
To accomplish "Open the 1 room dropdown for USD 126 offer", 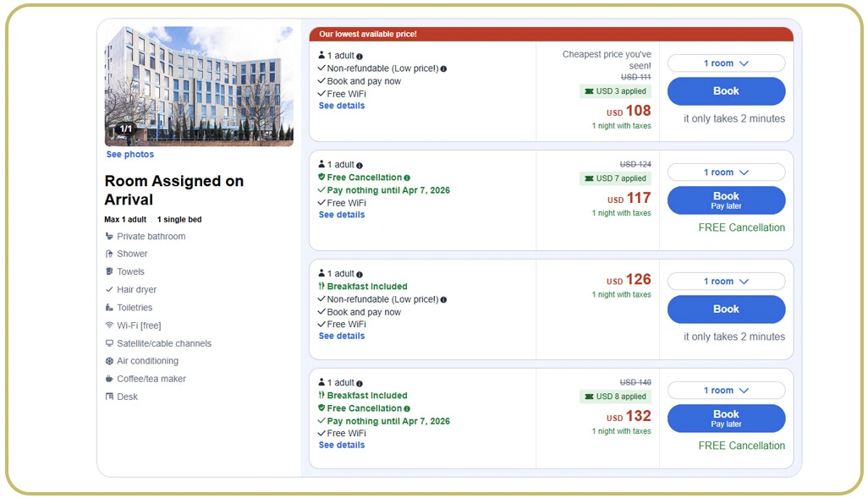I will pos(726,282).
